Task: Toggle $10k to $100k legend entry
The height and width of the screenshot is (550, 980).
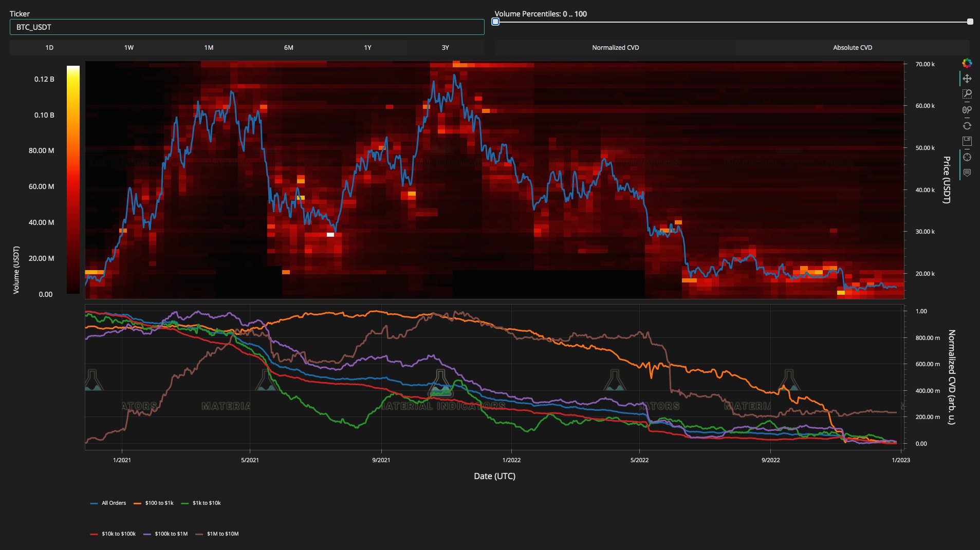Action: tap(113, 534)
